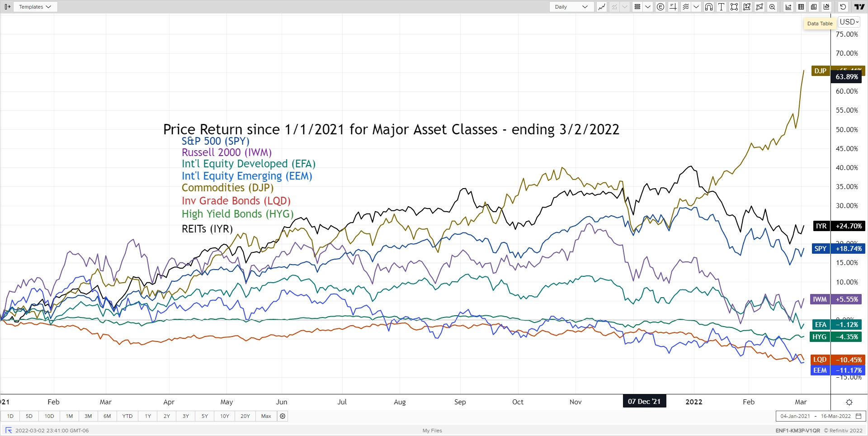Toggle the crosshair cursor tool

[673, 7]
